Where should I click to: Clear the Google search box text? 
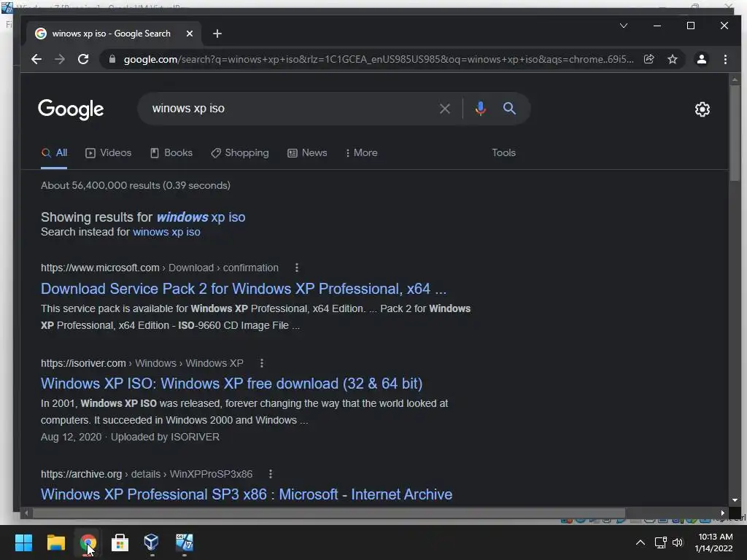tap(444, 109)
